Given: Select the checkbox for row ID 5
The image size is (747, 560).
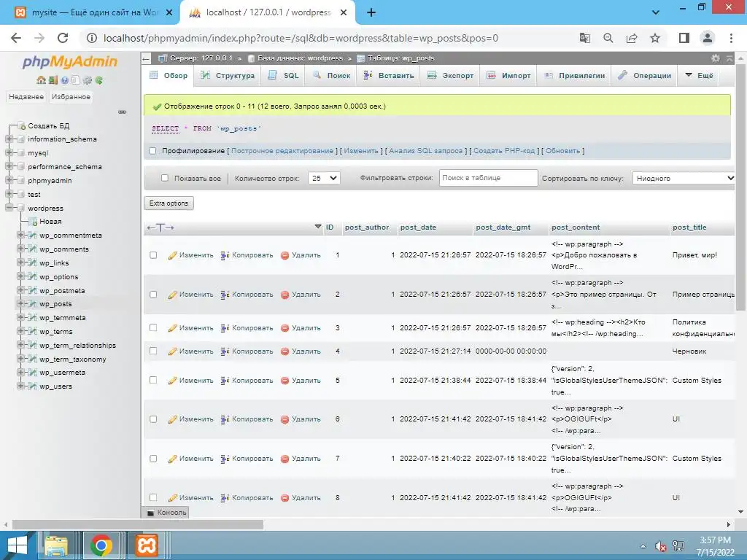Looking at the screenshot, I should click(x=153, y=380).
